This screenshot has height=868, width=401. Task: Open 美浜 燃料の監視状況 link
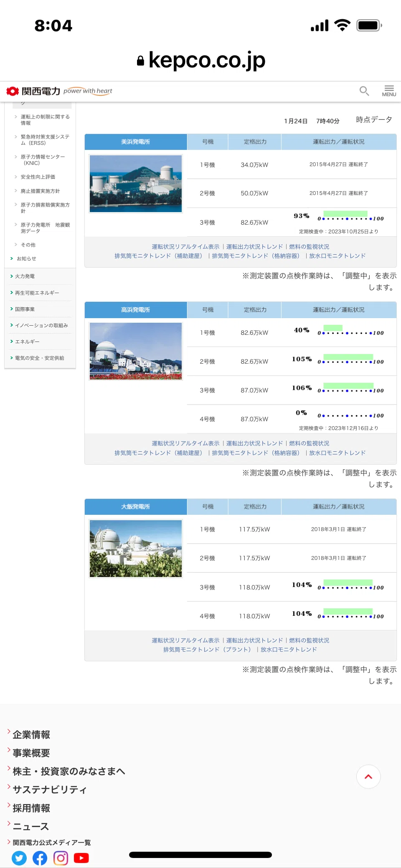309,247
